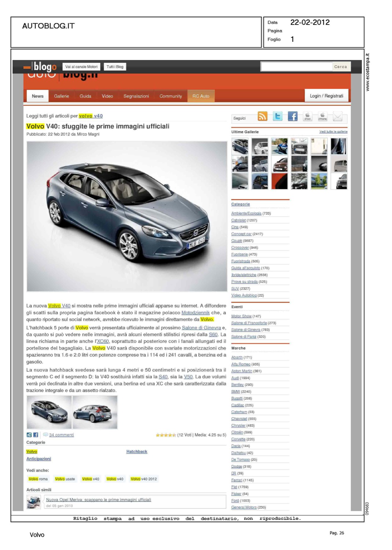Open the Gallerie tab
This screenshot has height=550, width=392.
click(61, 96)
